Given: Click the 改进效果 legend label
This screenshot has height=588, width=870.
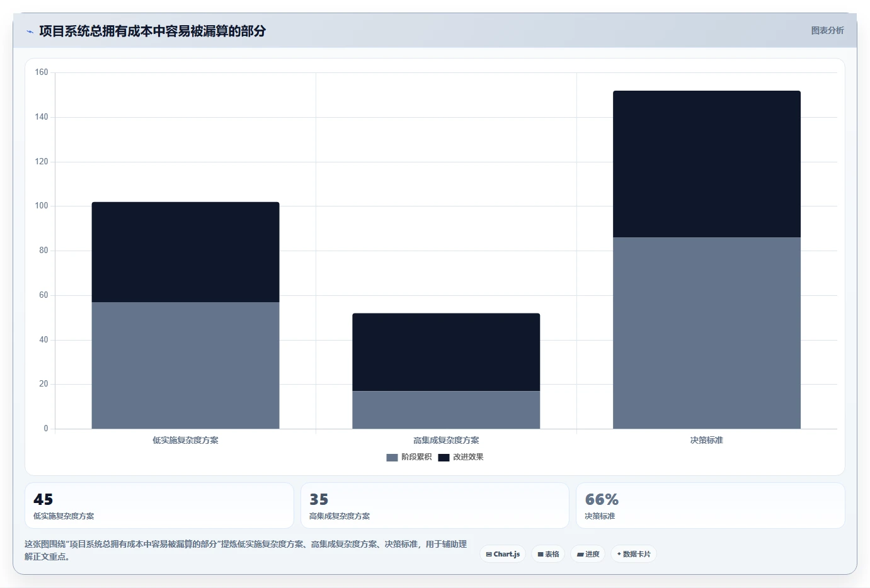Looking at the screenshot, I should [468, 457].
